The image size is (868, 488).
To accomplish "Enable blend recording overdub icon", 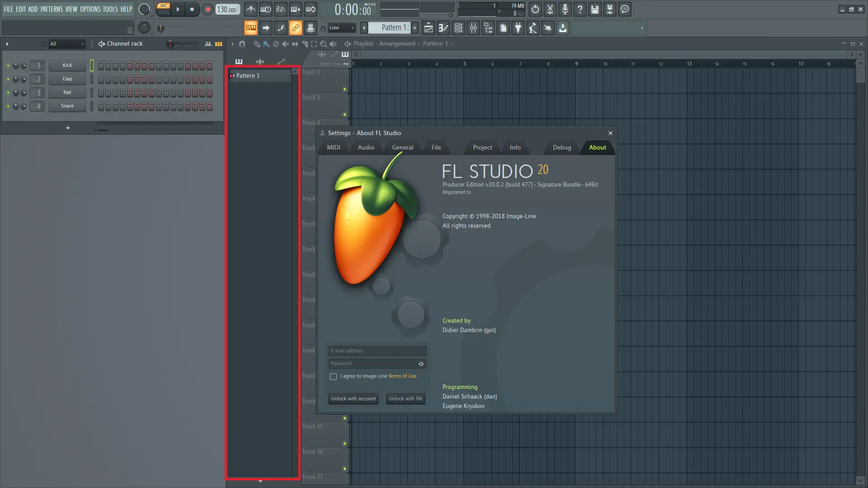I will [296, 9].
